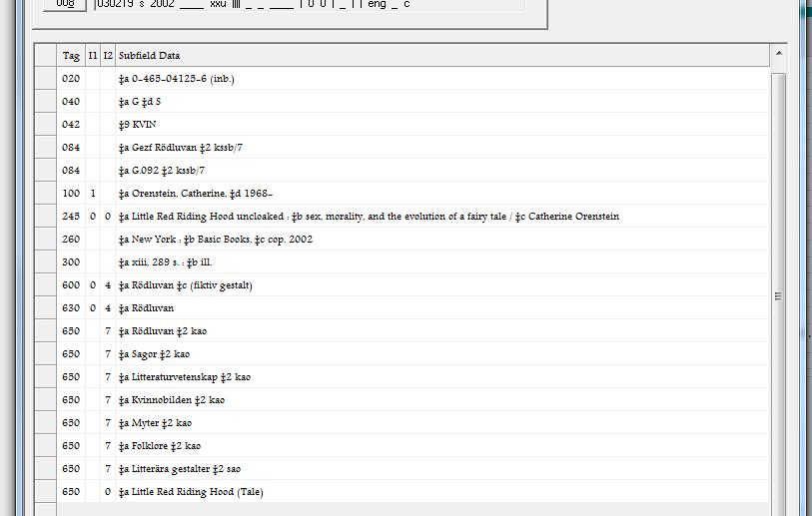Click the 040 tag cell
Viewport: 812px width, 516px height.
tap(71, 102)
